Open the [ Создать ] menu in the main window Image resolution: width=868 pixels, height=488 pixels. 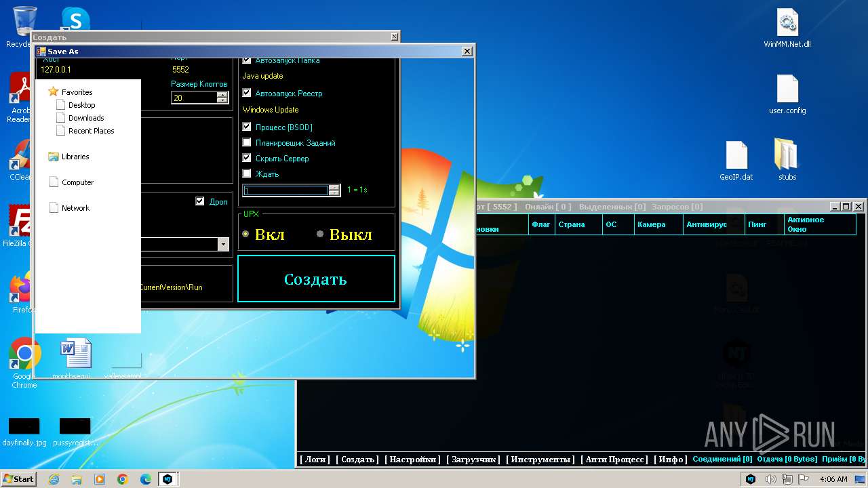tap(358, 460)
